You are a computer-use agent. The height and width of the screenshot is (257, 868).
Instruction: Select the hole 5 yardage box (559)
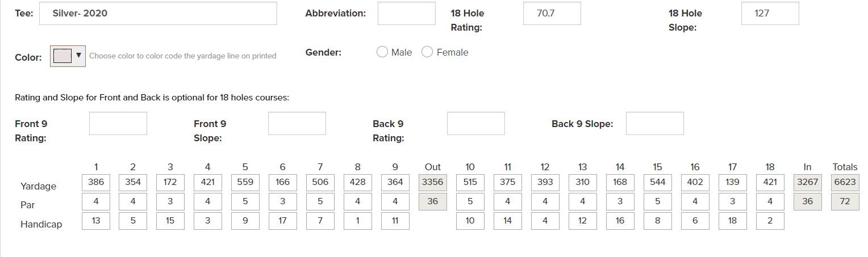pyautogui.click(x=245, y=182)
